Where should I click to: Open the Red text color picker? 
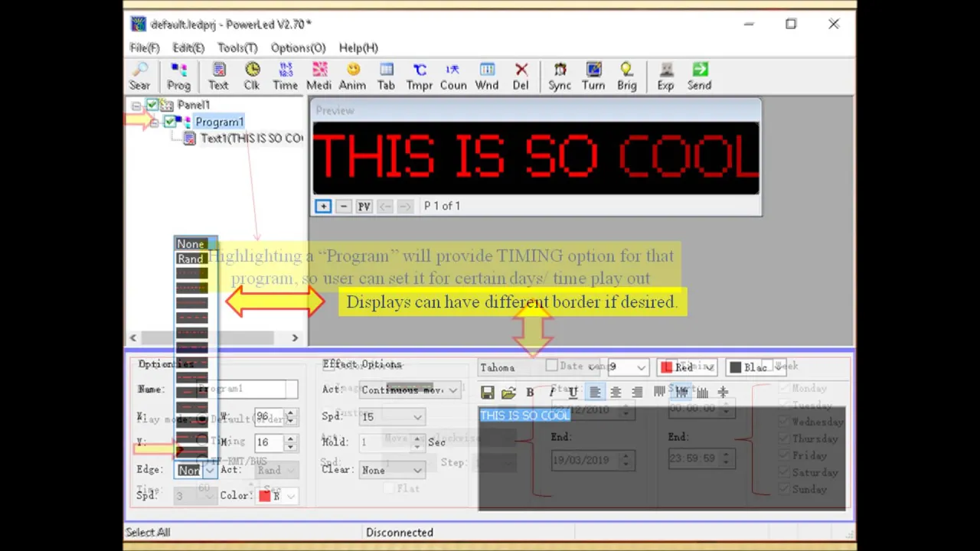click(687, 367)
